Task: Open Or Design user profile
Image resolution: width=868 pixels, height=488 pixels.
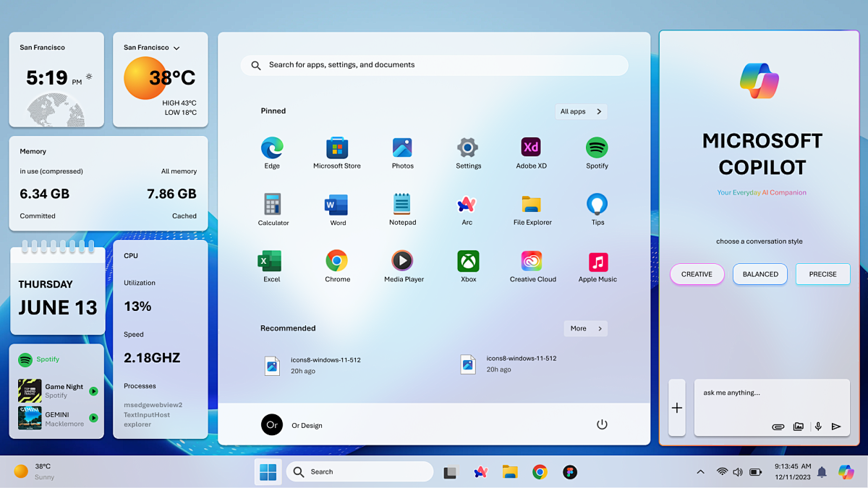Action: 292,425
